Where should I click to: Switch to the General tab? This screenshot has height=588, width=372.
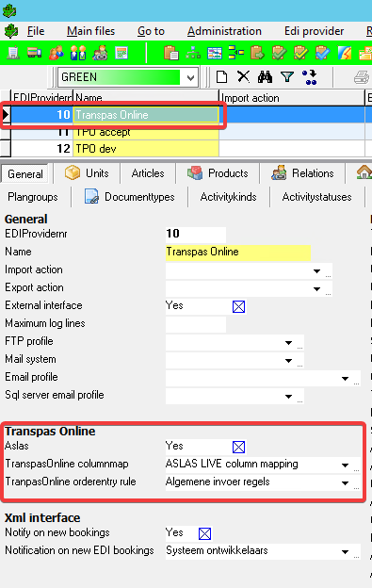25,174
